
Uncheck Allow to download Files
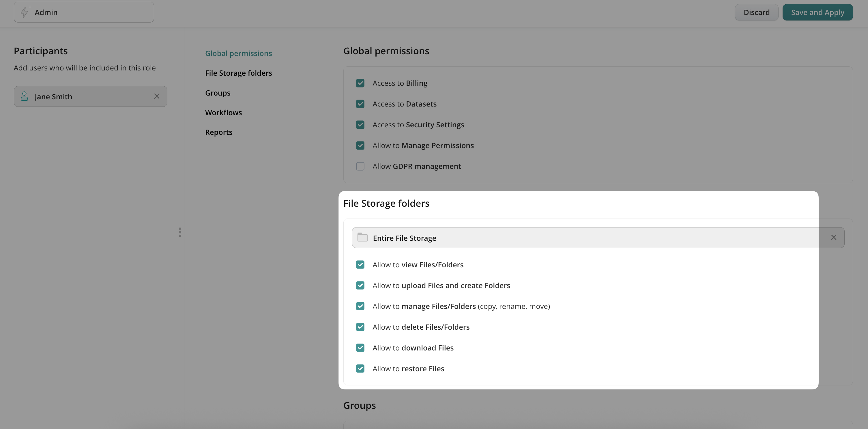click(x=360, y=348)
